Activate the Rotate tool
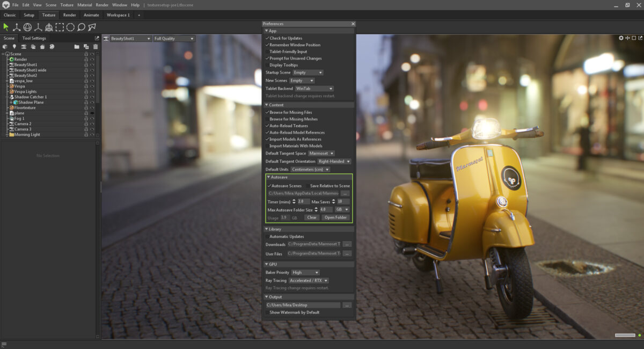This screenshot has width=644, height=349. [x=28, y=27]
